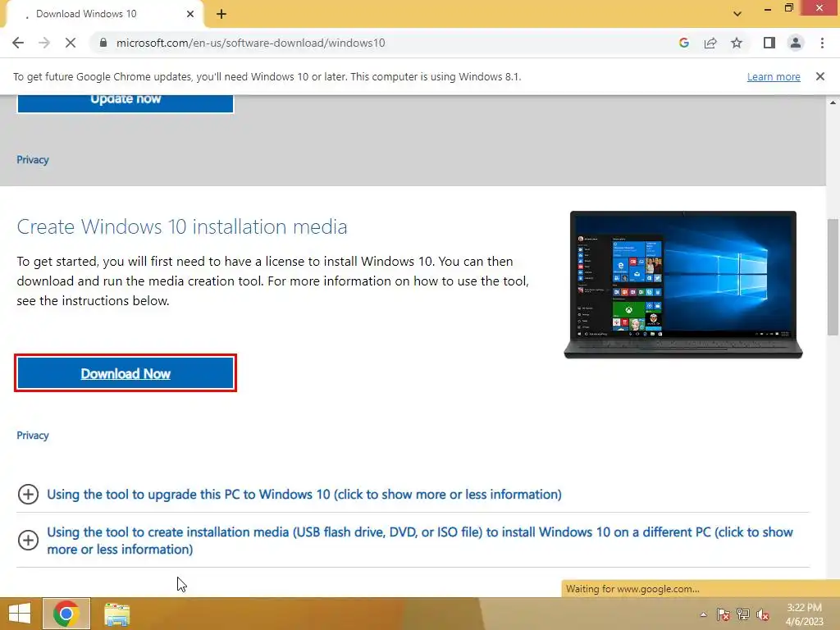Click the Google icon in the address bar
The height and width of the screenshot is (630, 840).
click(x=683, y=43)
